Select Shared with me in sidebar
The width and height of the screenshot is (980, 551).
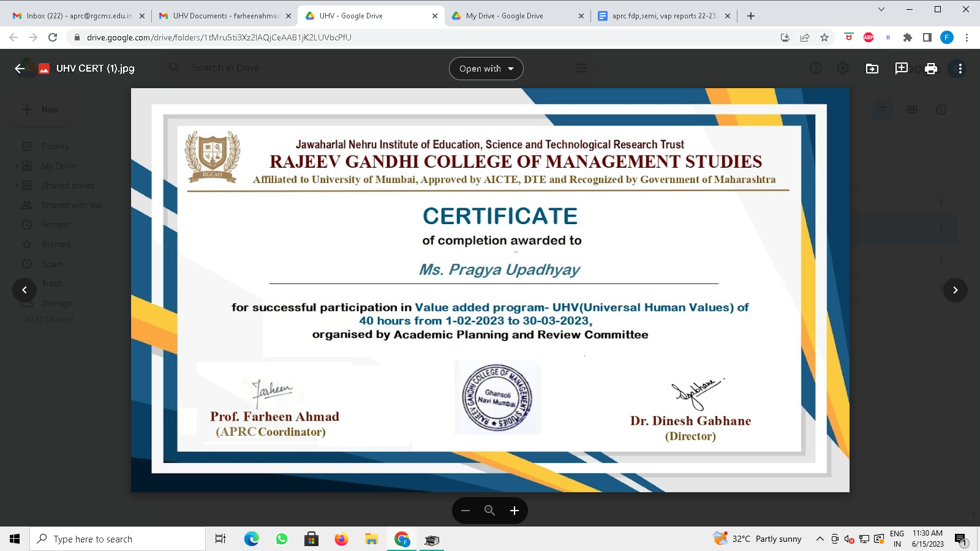pos(72,205)
